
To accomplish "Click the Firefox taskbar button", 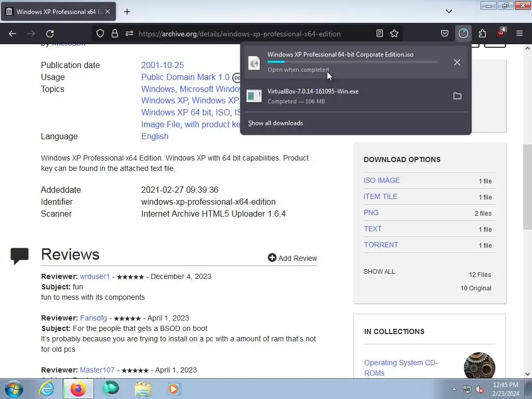I will click(x=78, y=389).
